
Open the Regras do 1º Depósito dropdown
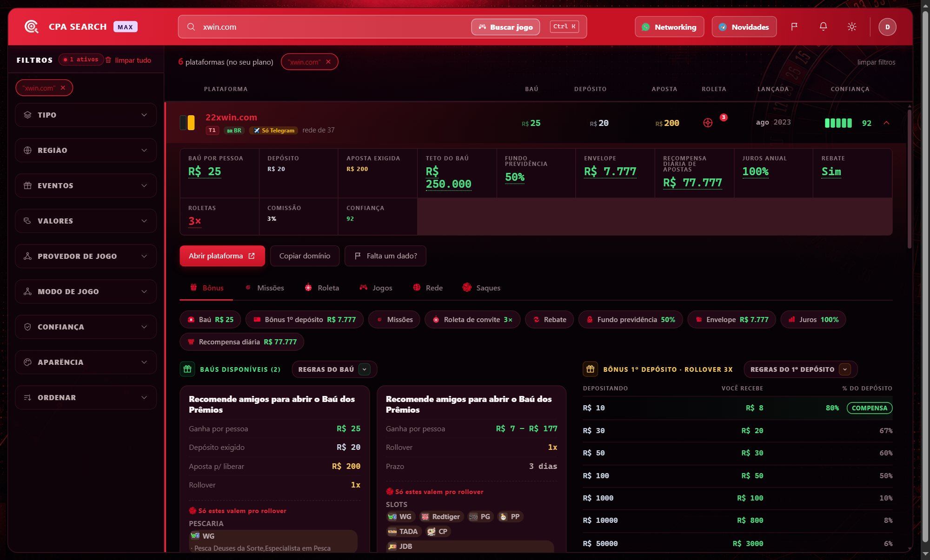click(x=800, y=369)
